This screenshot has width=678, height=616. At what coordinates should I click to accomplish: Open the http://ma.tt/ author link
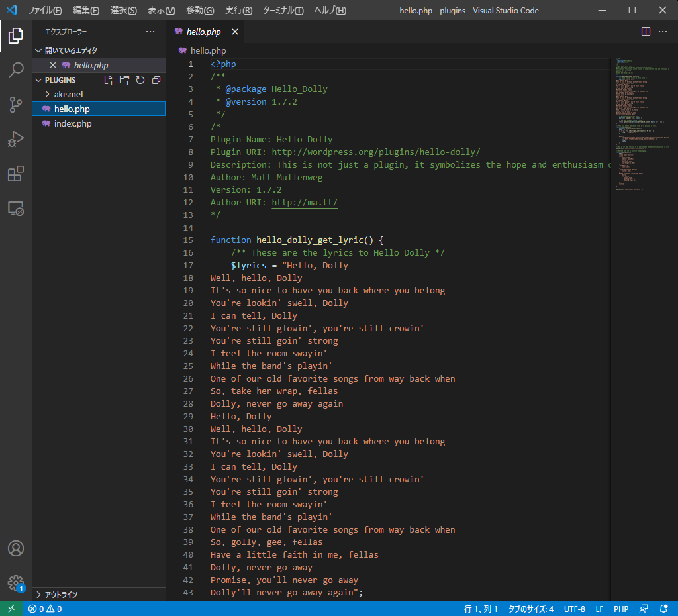point(305,203)
